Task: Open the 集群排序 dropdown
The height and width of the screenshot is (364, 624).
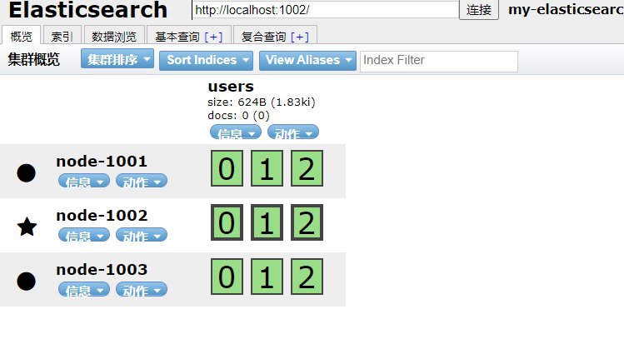Action: (x=117, y=59)
